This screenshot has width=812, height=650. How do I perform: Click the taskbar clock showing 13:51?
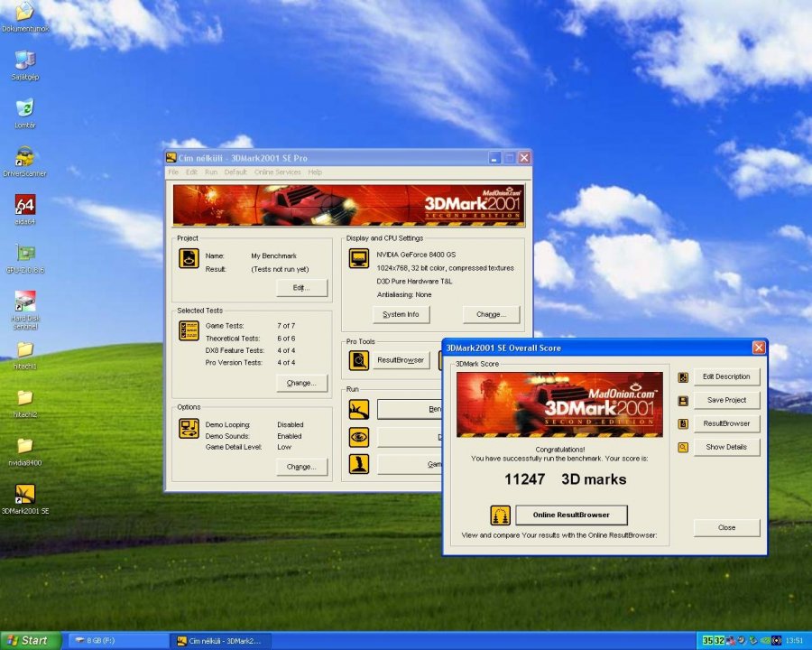coord(794,641)
